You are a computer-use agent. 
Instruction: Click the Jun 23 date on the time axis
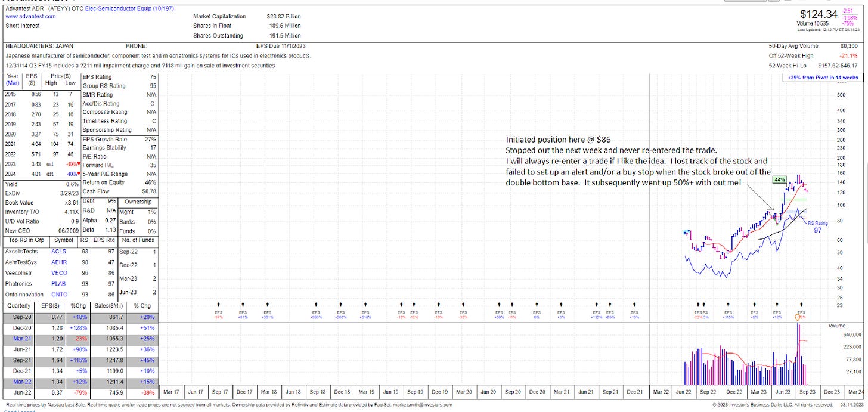(782, 392)
